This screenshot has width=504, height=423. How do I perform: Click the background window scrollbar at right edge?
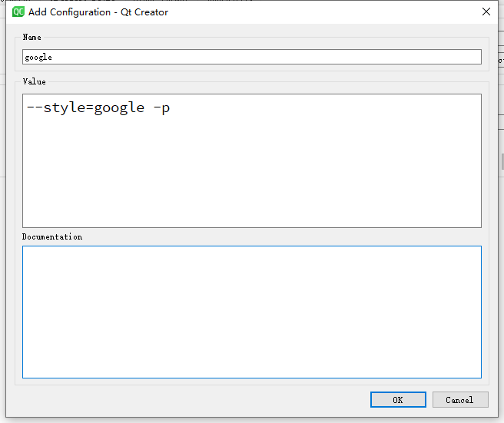[502, 161]
